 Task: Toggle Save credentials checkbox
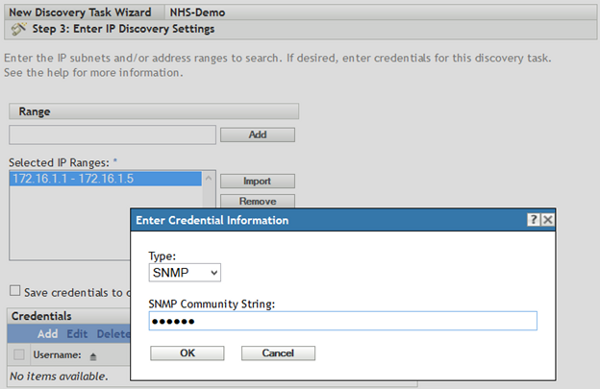click(15, 291)
